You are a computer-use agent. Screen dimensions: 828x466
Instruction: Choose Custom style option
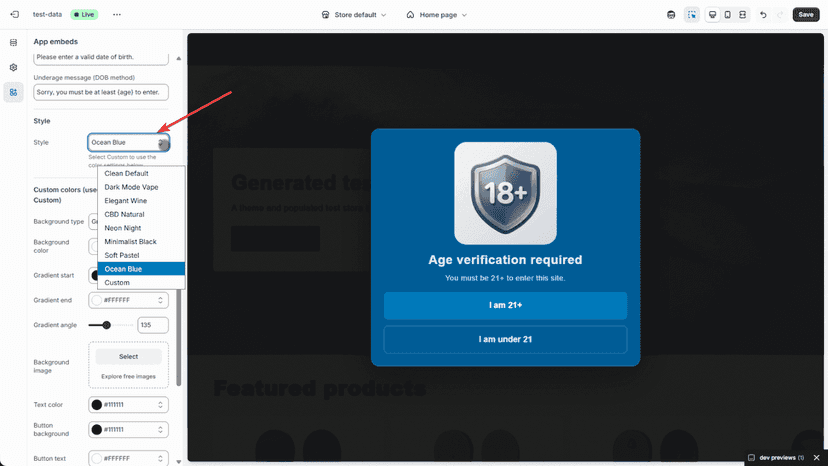coord(141,283)
